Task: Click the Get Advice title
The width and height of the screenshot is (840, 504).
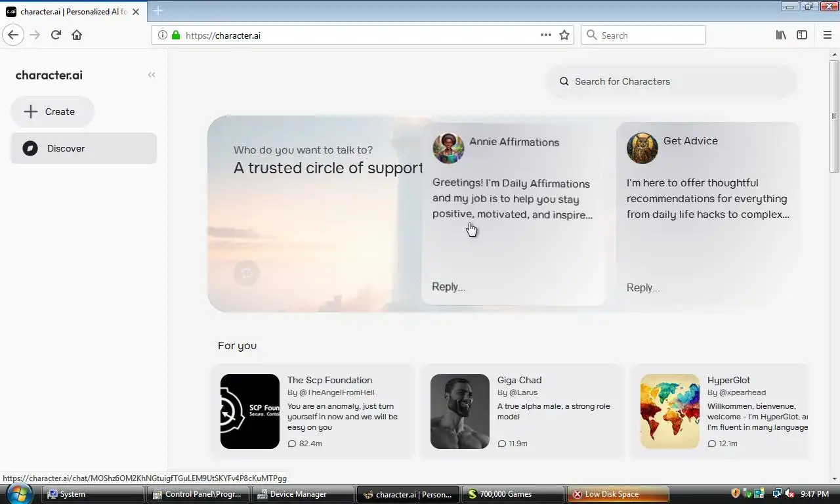Action: point(690,140)
